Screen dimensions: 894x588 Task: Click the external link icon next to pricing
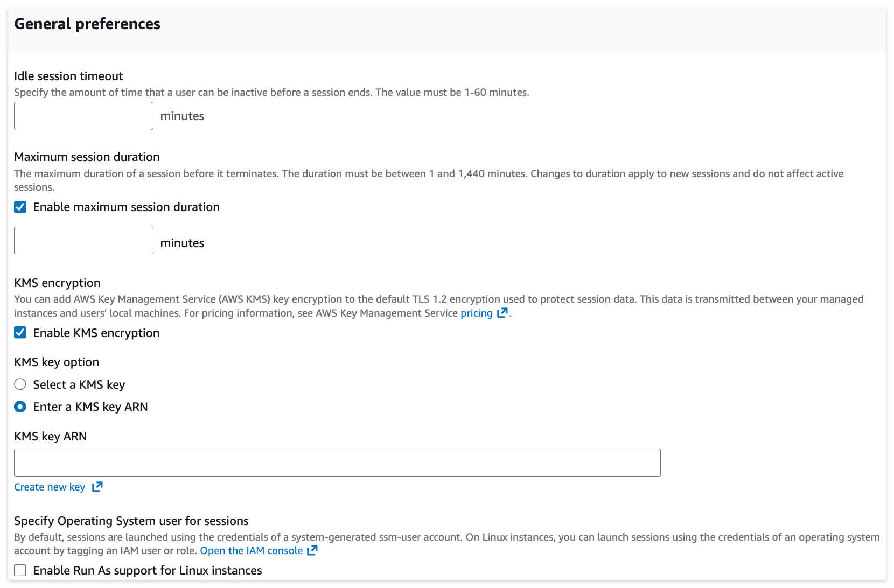click(502, 313)
